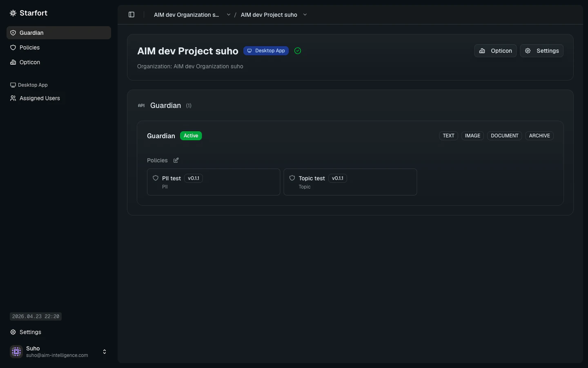The height and width of the screenshot is (368, 588).
Task: Select the Topic test policy card
Action: [350, 182]
